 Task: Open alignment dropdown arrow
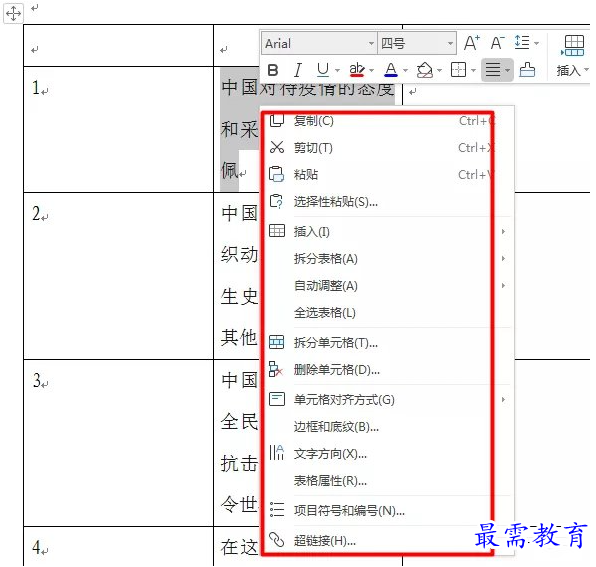coord(507,70)
